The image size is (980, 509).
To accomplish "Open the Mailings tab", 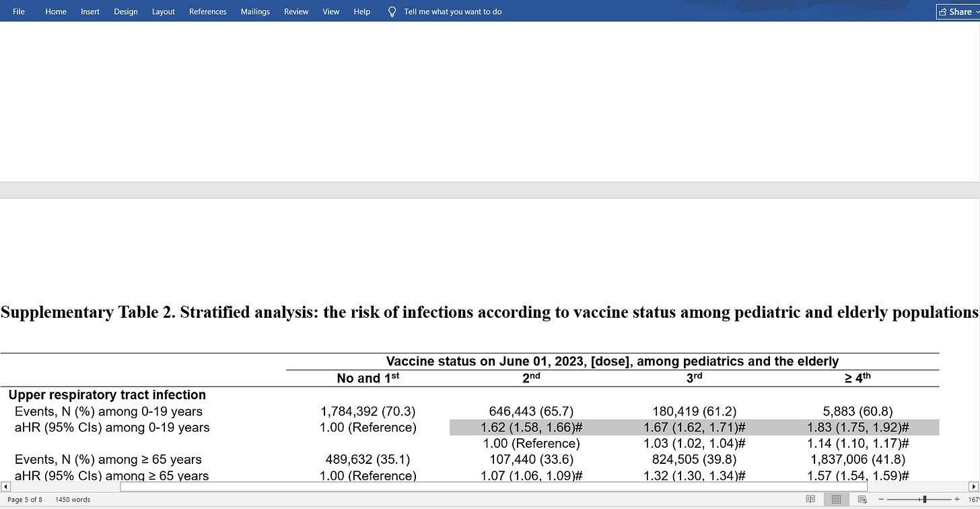I will 255,11.
